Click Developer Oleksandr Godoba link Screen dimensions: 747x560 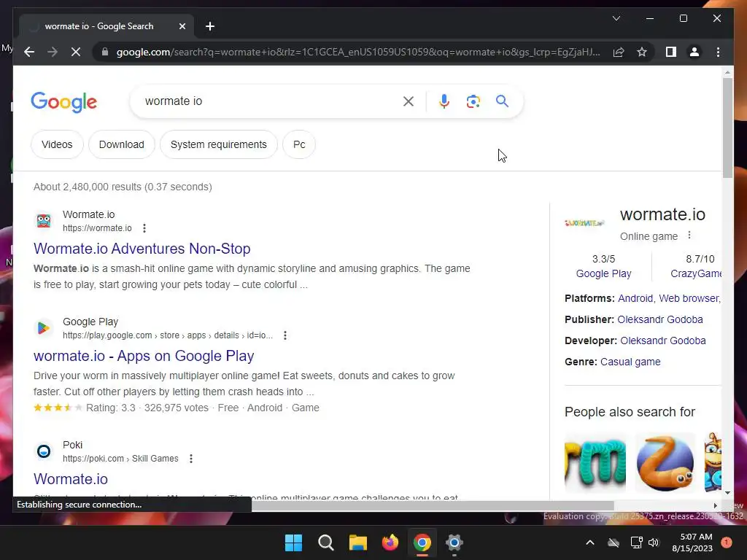pos(662,341)
